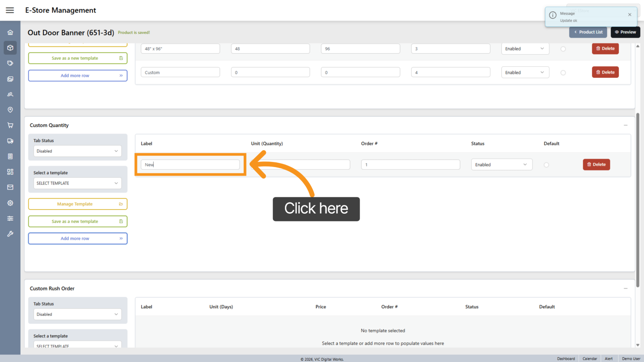Click the Label field containing New
644x362 pixels.
click(190, 165)
